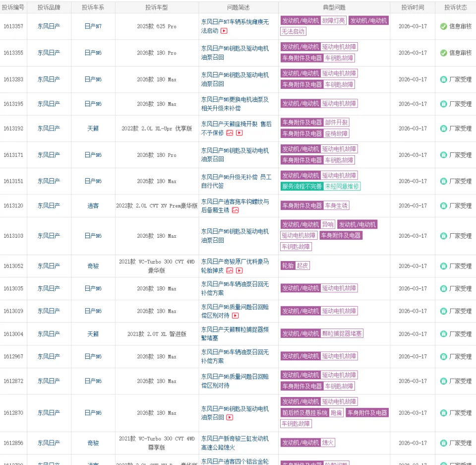Click the 跑偏 tag
476x465 pixels.
pyautogui.click(x=336, y=413)
